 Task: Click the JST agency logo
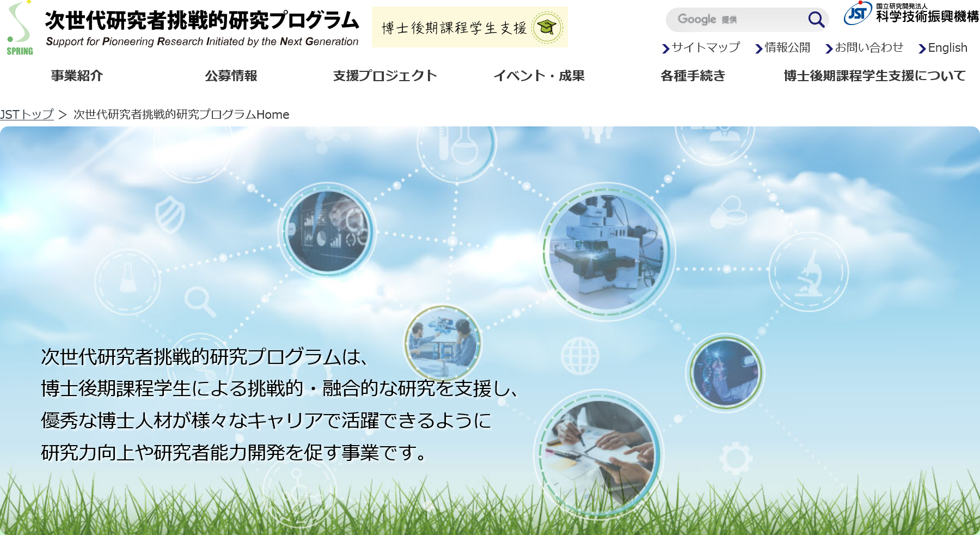[911, 13]
